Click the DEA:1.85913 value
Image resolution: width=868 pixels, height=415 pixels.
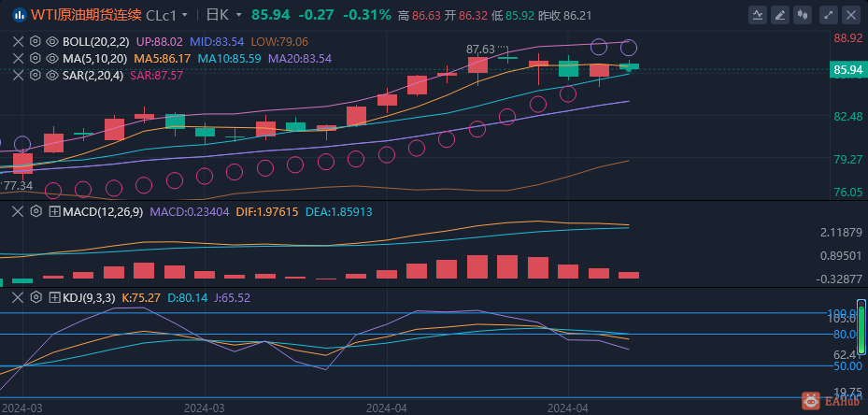(x=338, y=211)
